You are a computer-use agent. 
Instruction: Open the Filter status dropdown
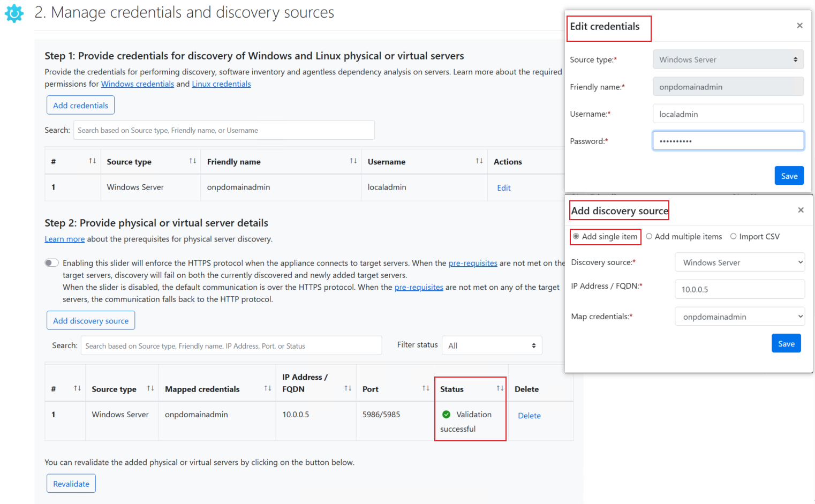point(492,345)
